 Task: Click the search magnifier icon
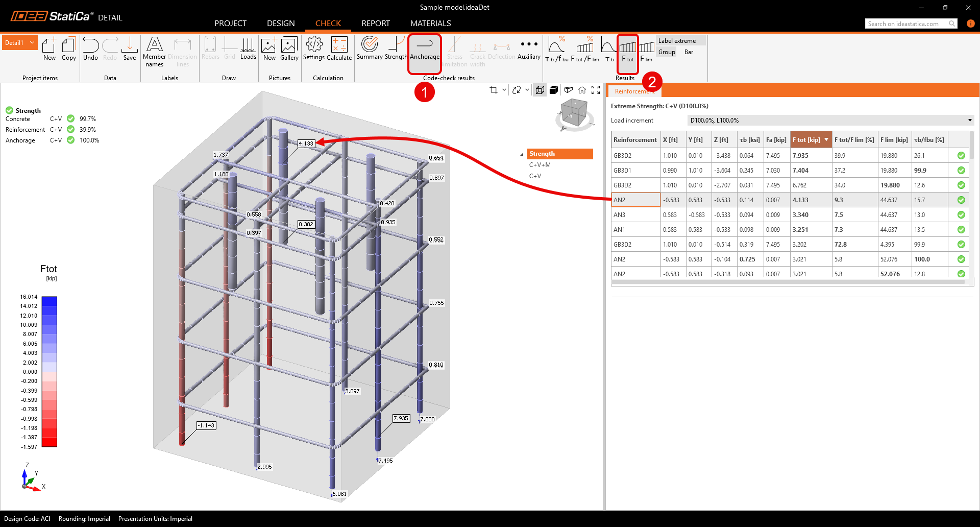pos(952,24)
